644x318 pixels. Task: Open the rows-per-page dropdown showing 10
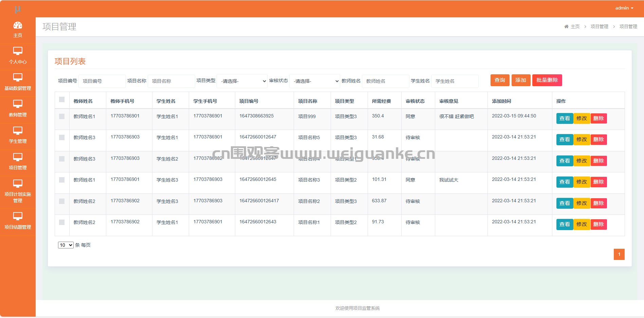tap(66, 245)
